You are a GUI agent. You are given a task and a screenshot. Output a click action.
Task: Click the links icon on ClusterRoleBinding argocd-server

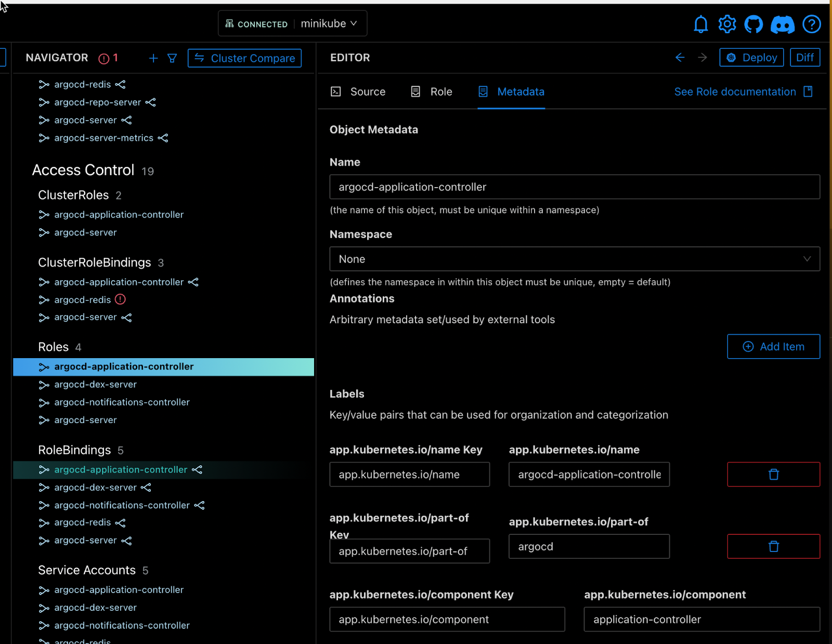126,318
